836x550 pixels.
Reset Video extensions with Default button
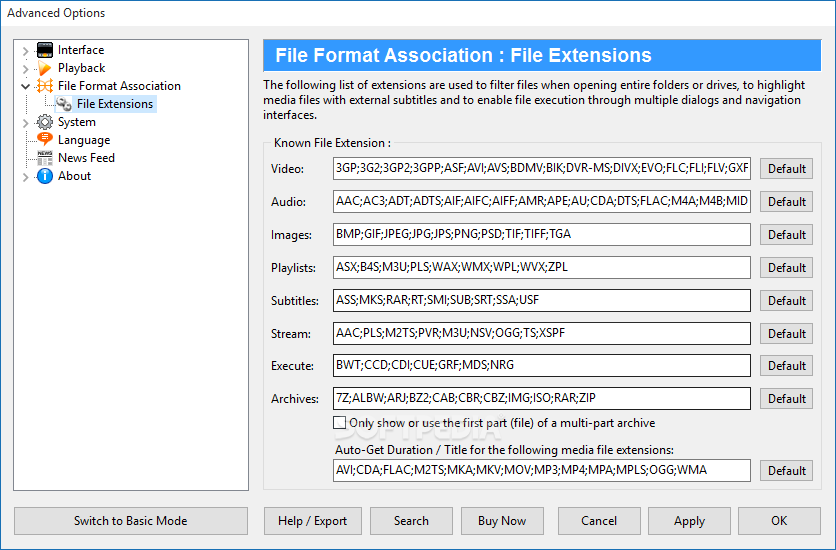(x=786, y=169)
